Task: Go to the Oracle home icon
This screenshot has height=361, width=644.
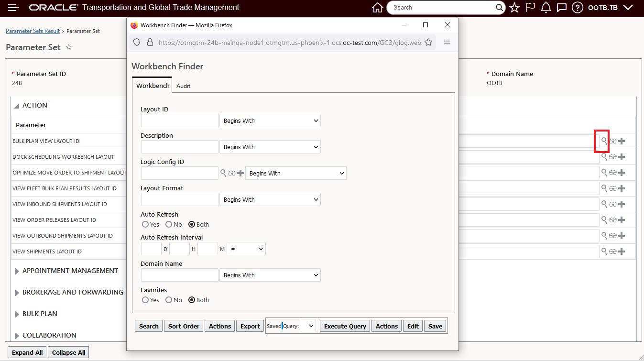Action: click(378, 8)
